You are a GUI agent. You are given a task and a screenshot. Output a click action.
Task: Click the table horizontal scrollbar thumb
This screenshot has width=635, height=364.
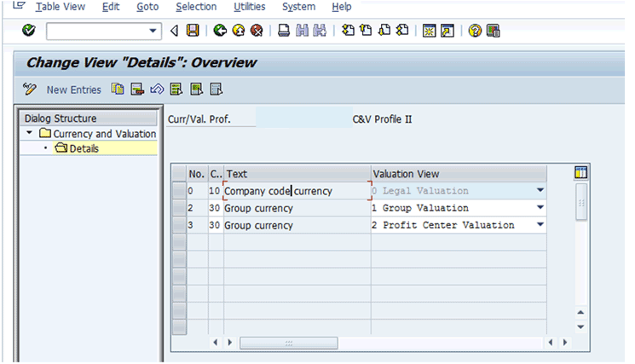288,343
